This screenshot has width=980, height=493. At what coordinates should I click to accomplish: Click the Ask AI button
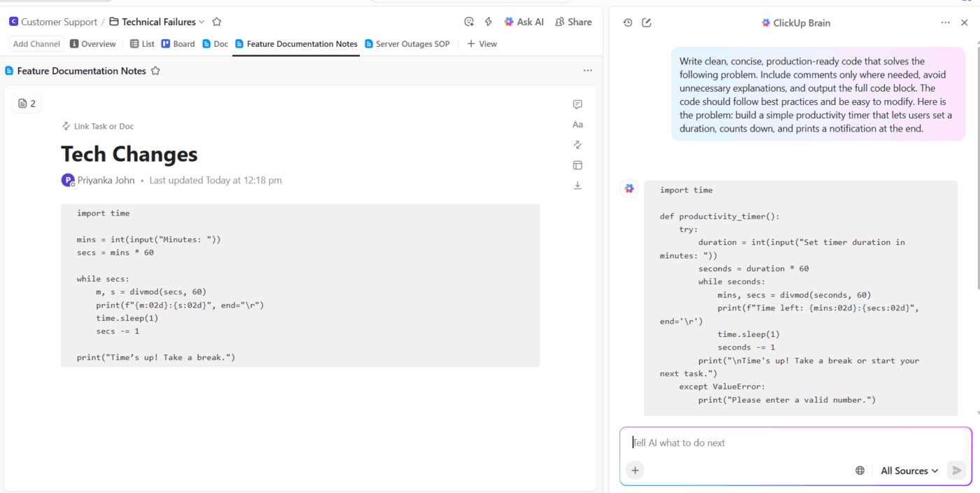coord(524,22)
